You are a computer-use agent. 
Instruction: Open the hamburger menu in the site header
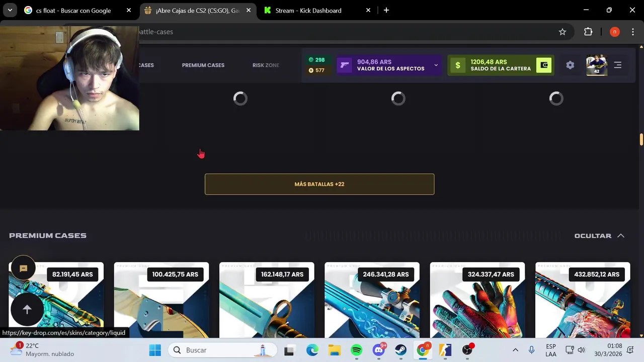[x=618, y=65]
